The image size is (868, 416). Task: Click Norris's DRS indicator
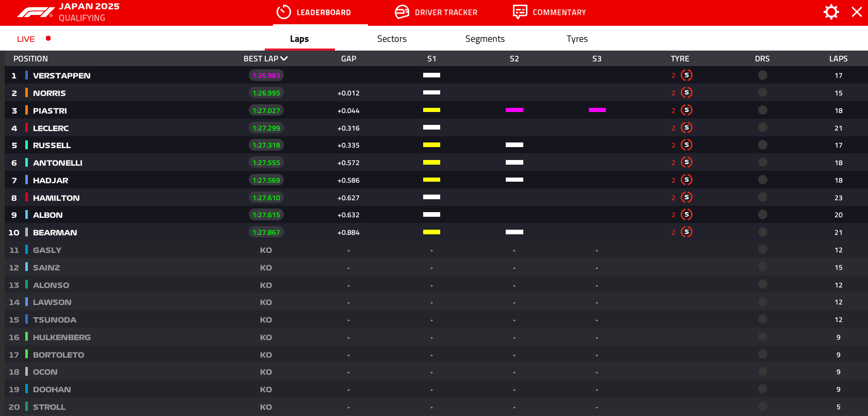coord(763,93)
